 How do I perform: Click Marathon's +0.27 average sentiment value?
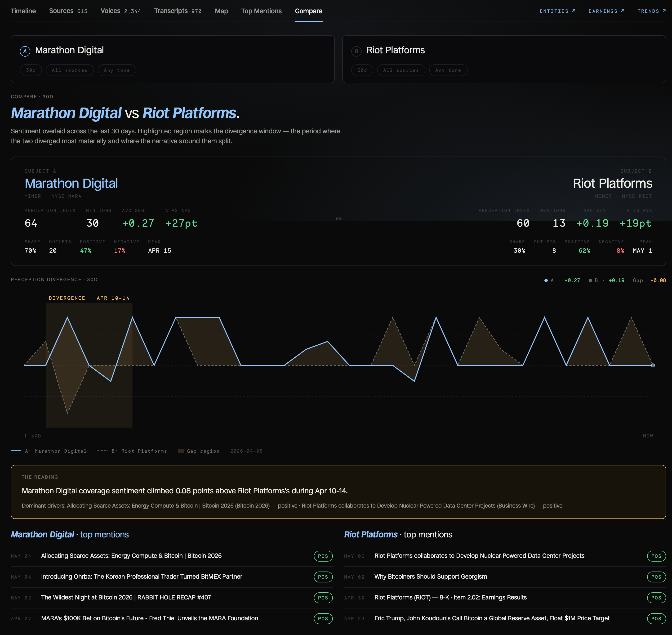pos(138,223)
